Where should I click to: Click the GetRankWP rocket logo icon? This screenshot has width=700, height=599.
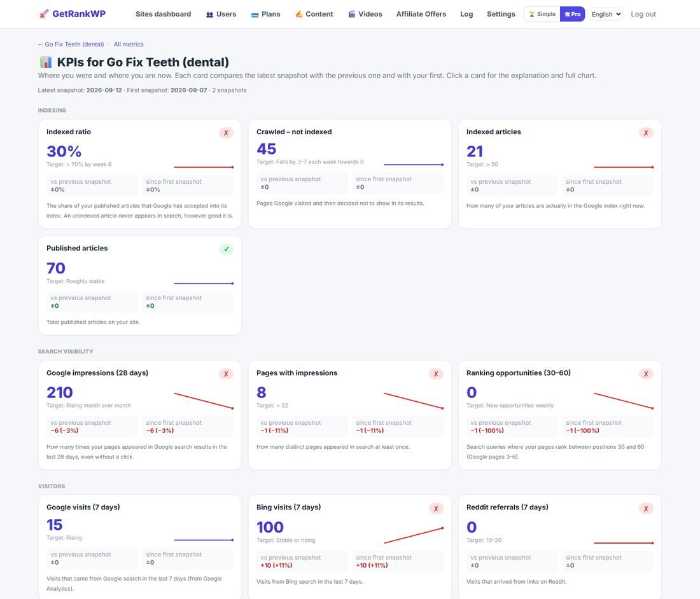click(43, 14)
